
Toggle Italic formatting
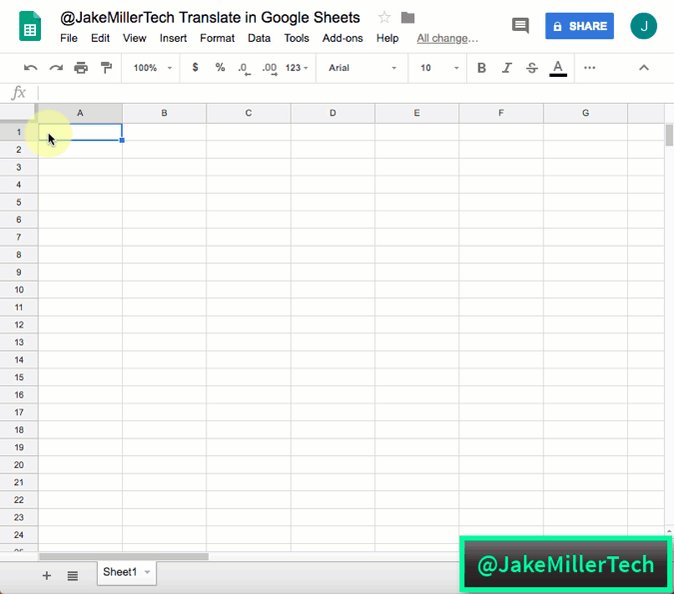(507, 67)
